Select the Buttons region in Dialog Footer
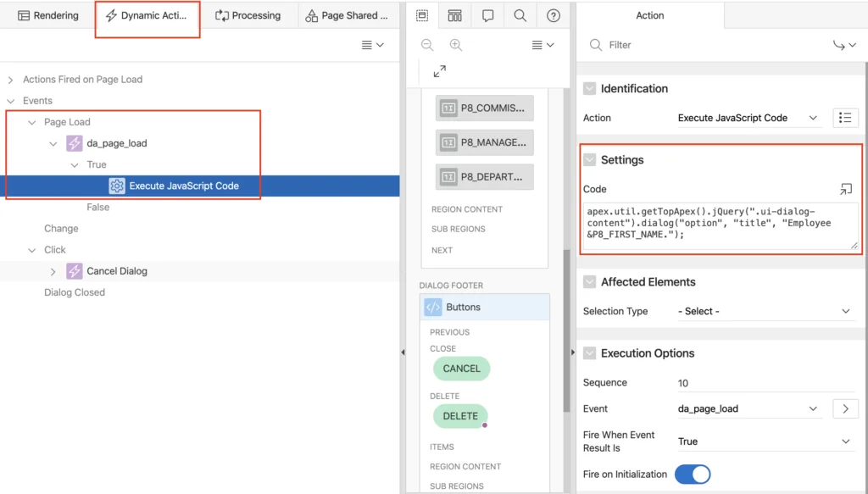The image size is (868, 494). click(x=485, y=307)
